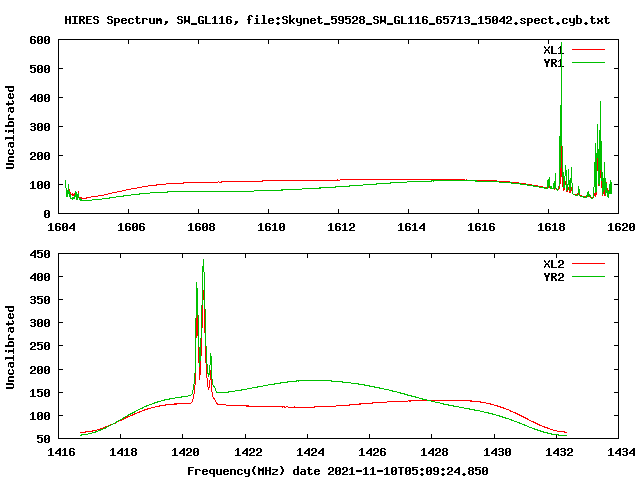Click the 450 y-axis tick label
The height and width of the screenshot is (480, 640).
[x=40, y=254]
